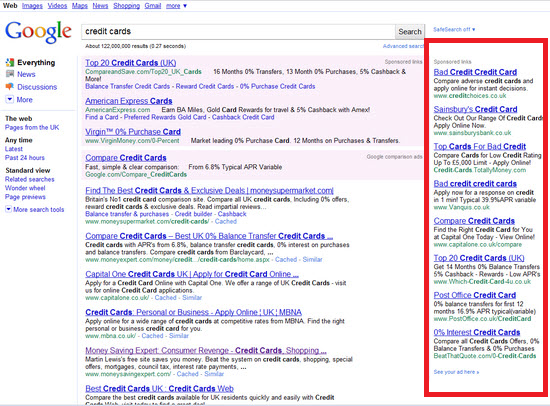Open 'Money Saving Expert: Consumer Revenge' result
550x406 pixels.
(206, 350)
